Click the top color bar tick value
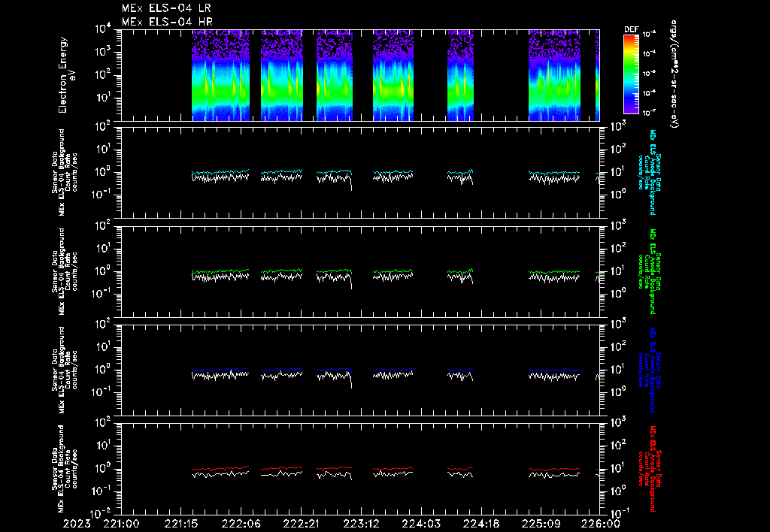This screenshot has width=770, height=532. [x=650, y=34]
